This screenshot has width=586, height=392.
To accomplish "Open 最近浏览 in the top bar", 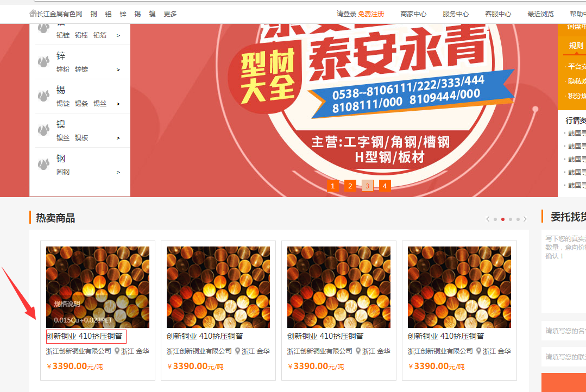I will [x=540, y=14].
